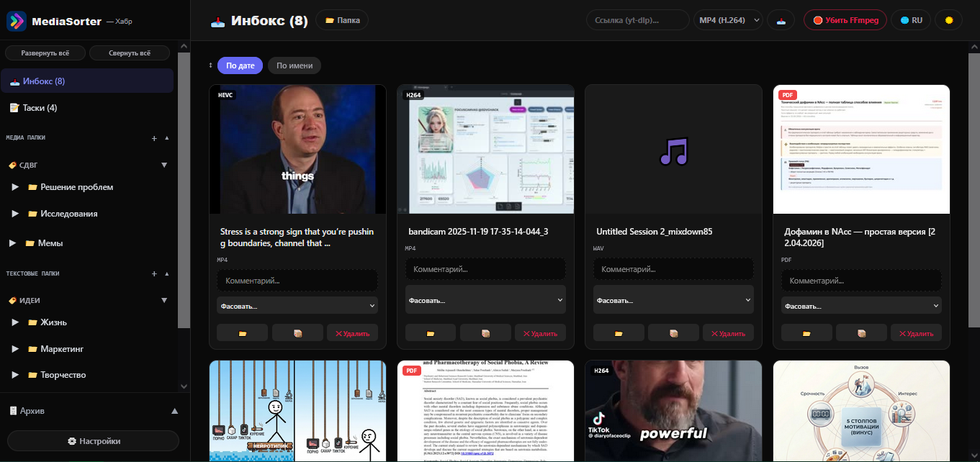Toggle sort direction arrow icon
The image size is (980, 462).
tap(211, 65)
